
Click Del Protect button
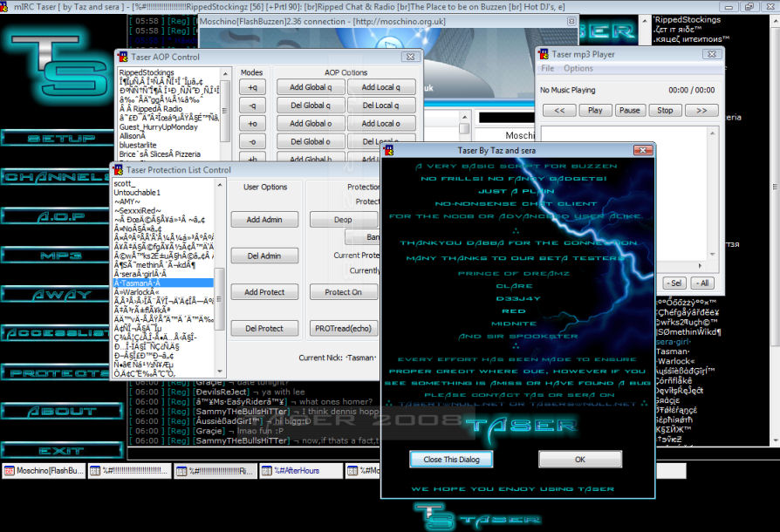[x=264, y=328]
